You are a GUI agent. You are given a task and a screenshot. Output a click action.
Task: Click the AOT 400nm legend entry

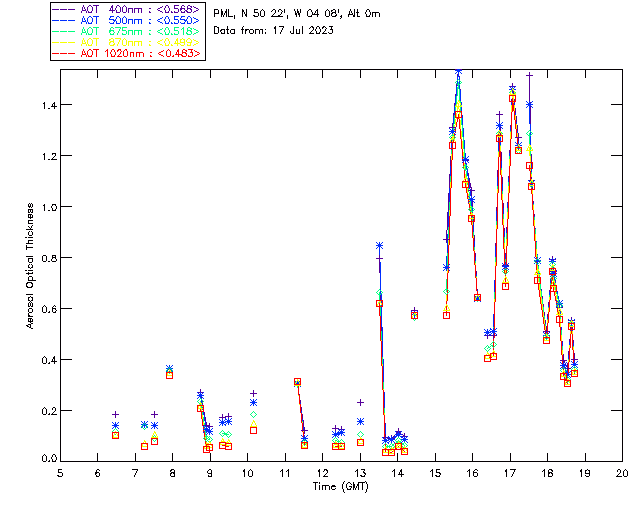127,9
